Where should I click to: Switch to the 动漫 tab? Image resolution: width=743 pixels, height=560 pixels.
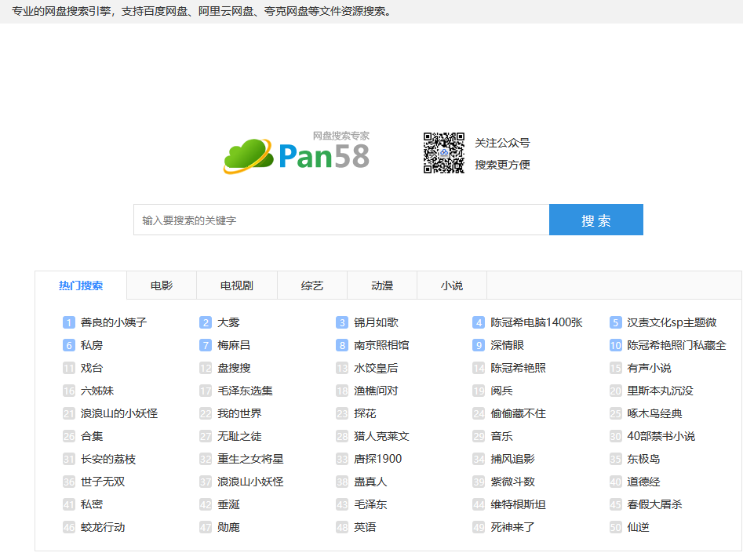pyautogui.click(x=382, y=285)
